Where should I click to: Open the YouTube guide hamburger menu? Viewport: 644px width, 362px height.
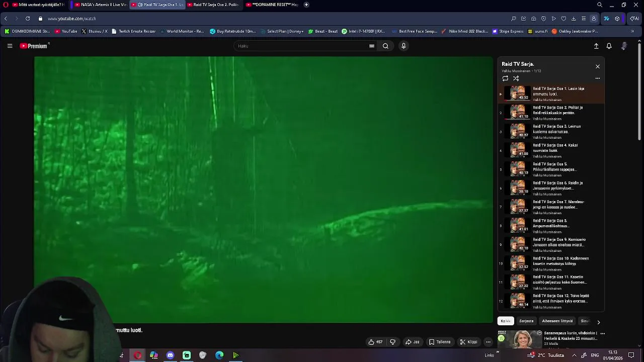tap(10, 46)
